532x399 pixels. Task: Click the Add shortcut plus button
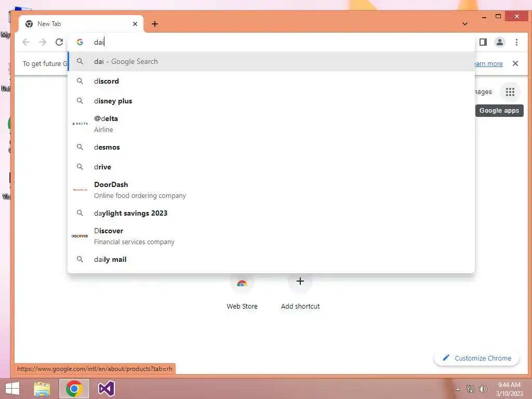[300, 281]
